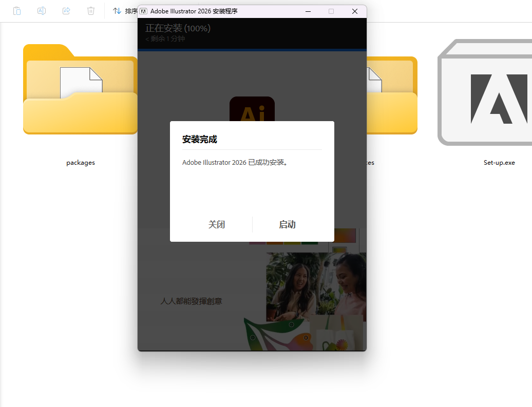Click 启动 to launch Illustrator
This screenshot has width=532, height=407.
287,224
